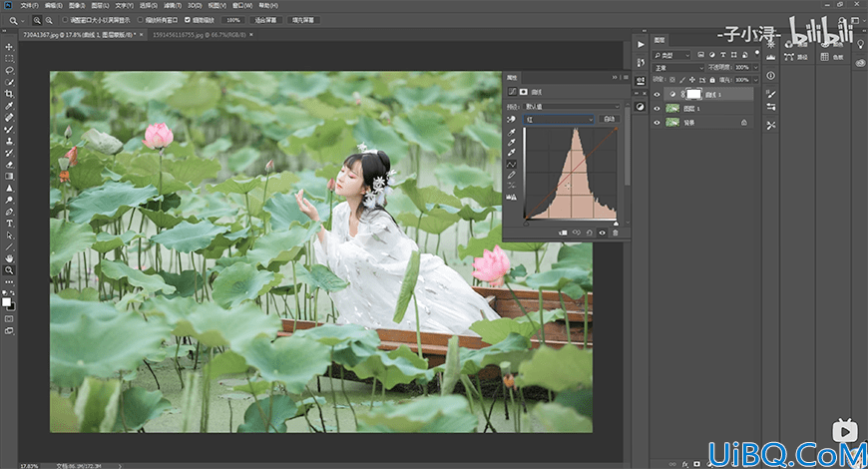Viewport: 868px width, 469px height.
Task: Select the Type tool
Action: tap(9, 224)
